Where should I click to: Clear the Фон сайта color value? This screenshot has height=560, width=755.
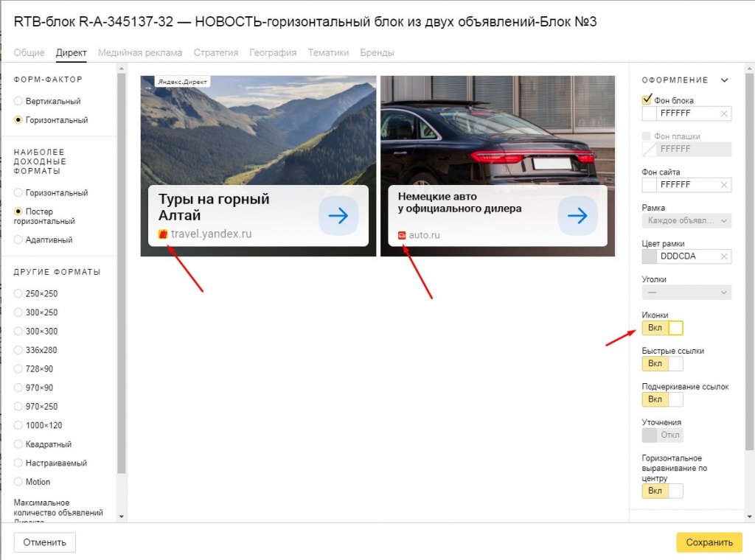click(724, 185)
